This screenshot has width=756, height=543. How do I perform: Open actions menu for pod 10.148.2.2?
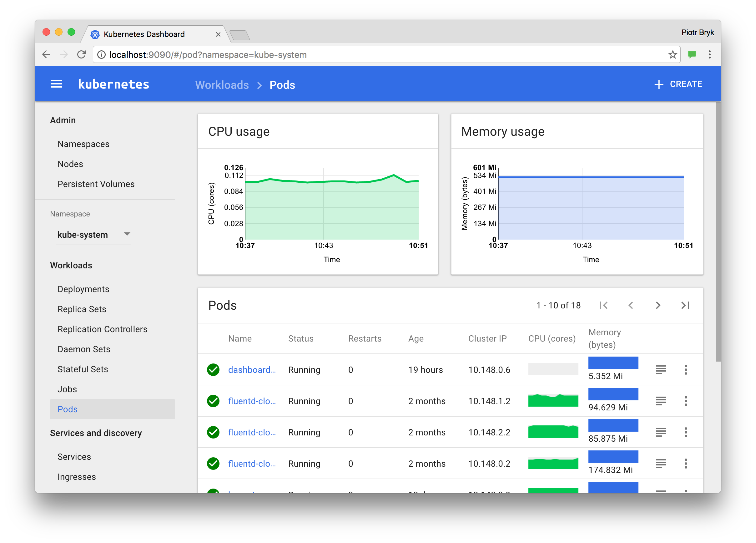686,432
